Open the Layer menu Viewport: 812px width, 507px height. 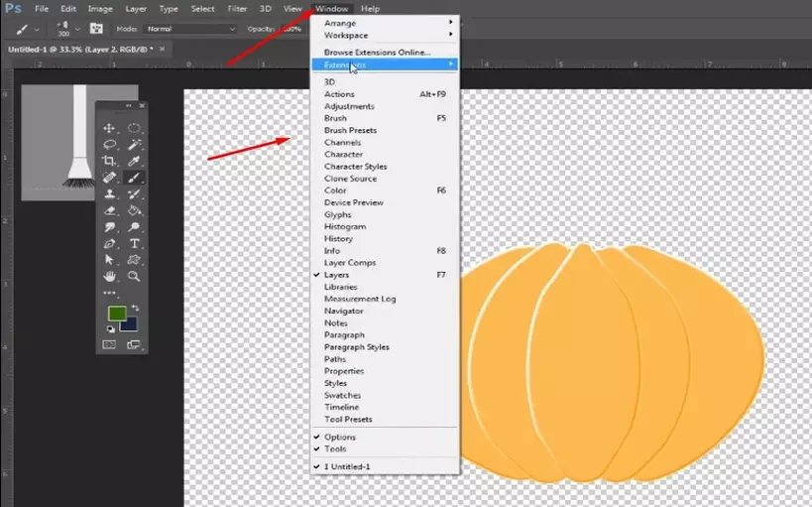point(136,9)
